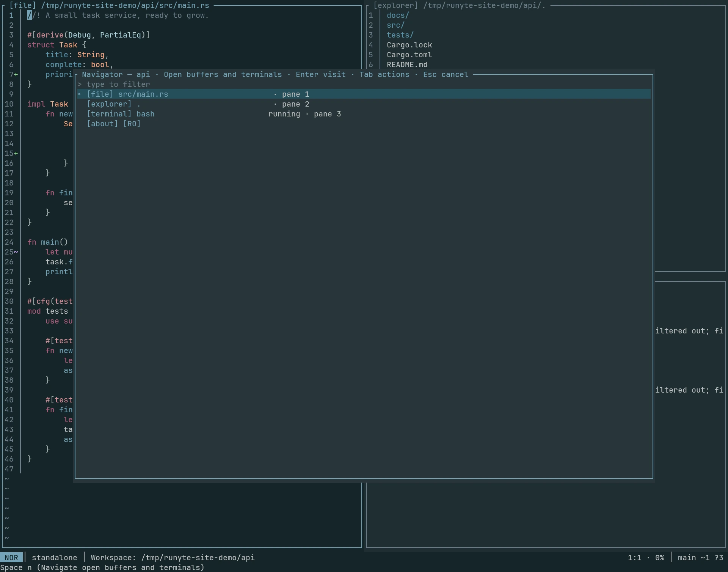728x572 pixels.
Task: Click the 0% scroll percentage indicator
Action: [659, 558]
